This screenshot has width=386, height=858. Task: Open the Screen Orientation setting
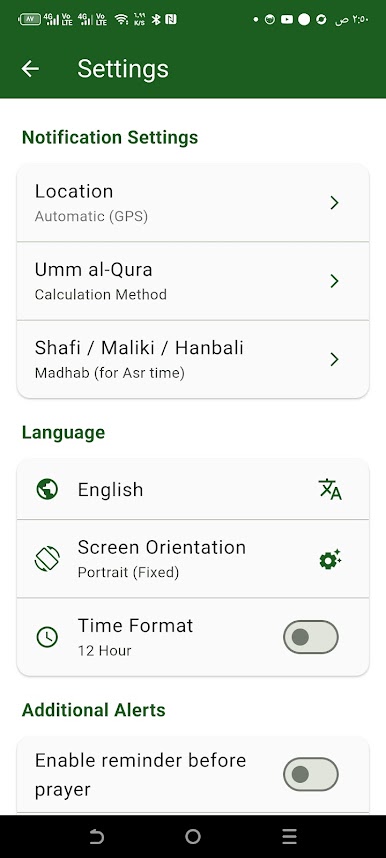(193, 559)
